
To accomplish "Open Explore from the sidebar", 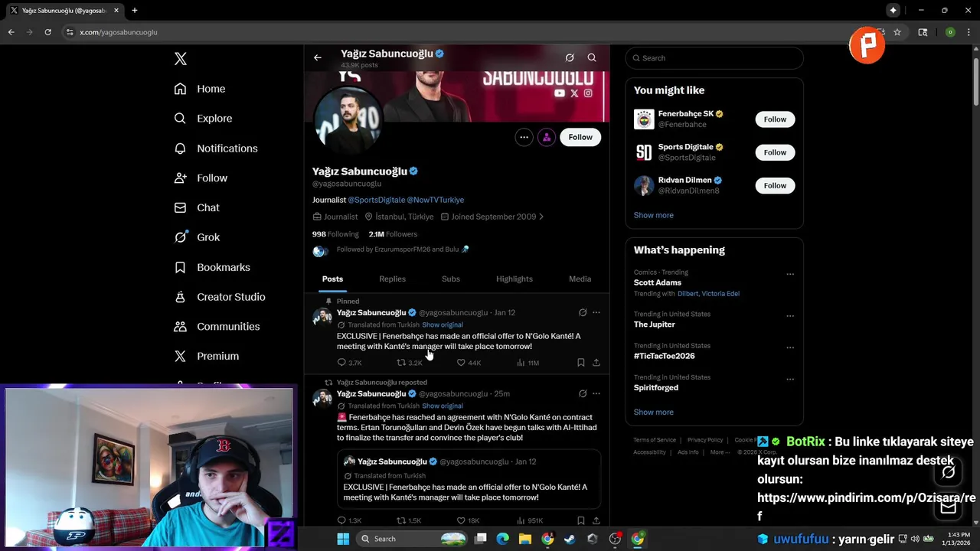I will point(203,119).
